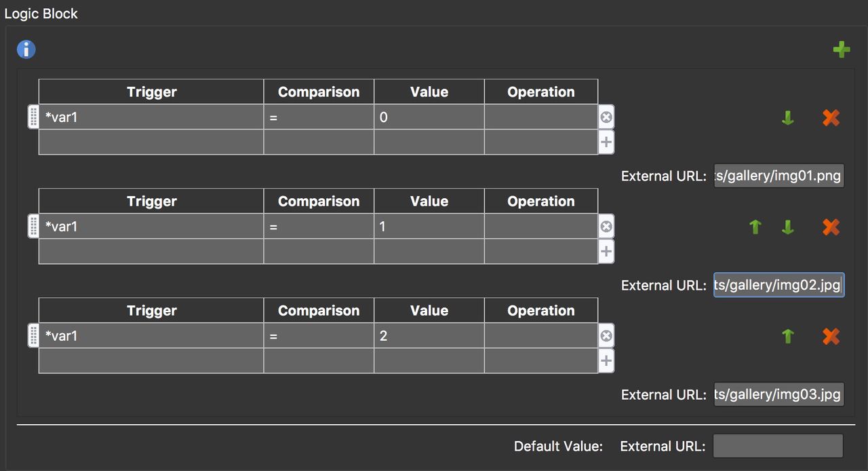The image size is (868, 471).
Task: Remove the *var1 row in the first table
Action: point(606,117)
